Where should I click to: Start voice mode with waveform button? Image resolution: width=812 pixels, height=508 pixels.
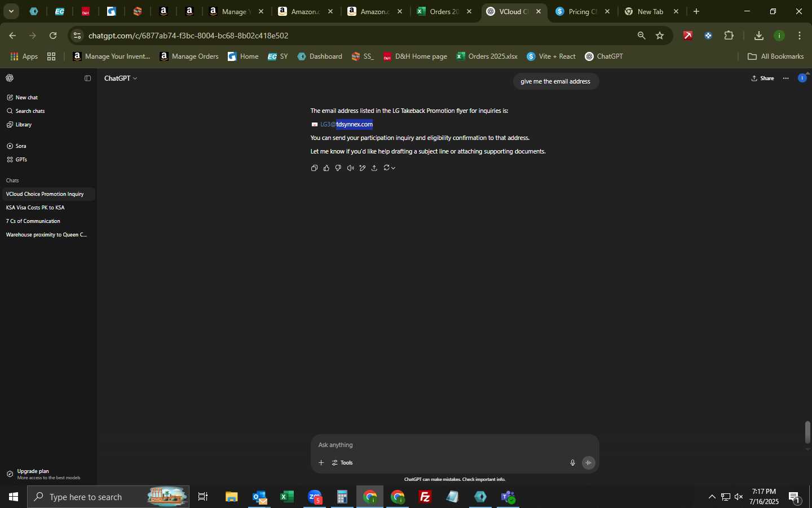(588, 463)
